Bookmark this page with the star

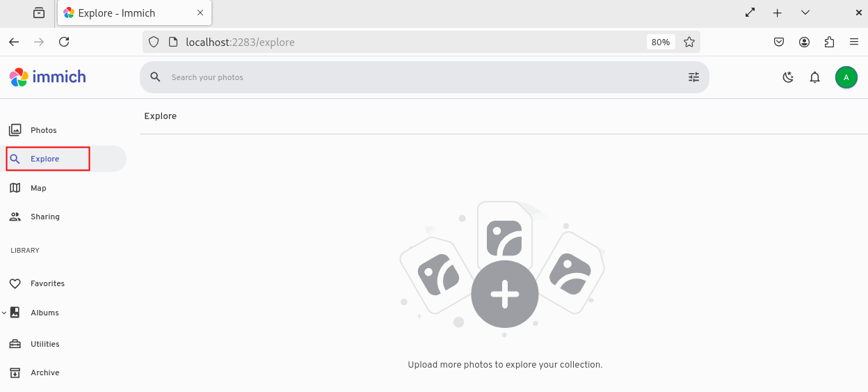tap(689, 42)
